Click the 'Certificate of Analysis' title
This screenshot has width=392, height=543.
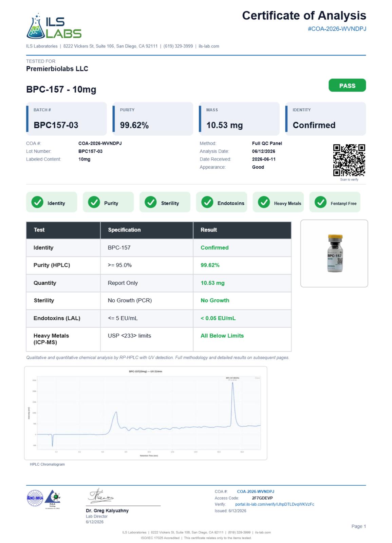click(x=304, y=16)
